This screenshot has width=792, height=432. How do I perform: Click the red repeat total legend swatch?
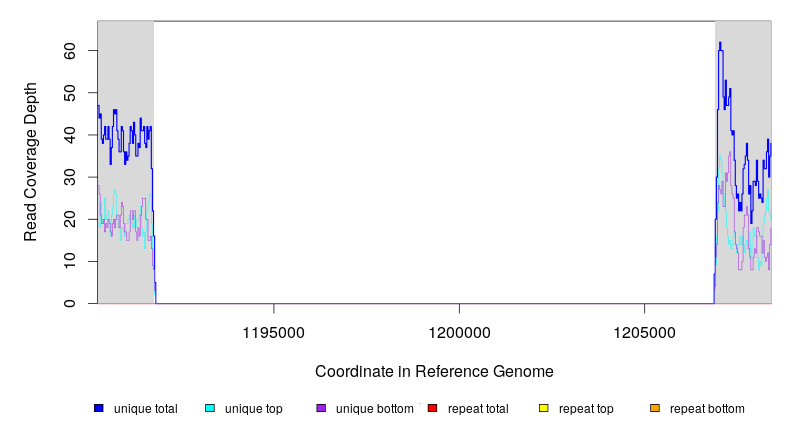click(x=432, y=409)
